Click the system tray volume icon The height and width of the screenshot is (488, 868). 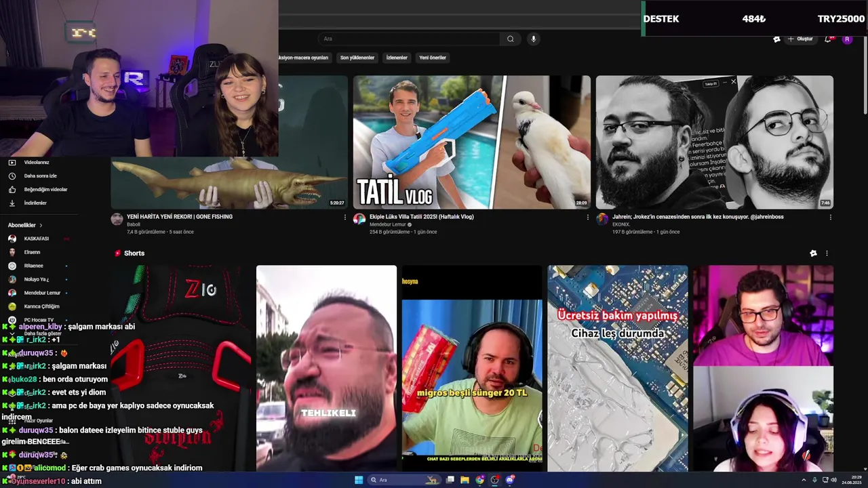tap(834, 480)
